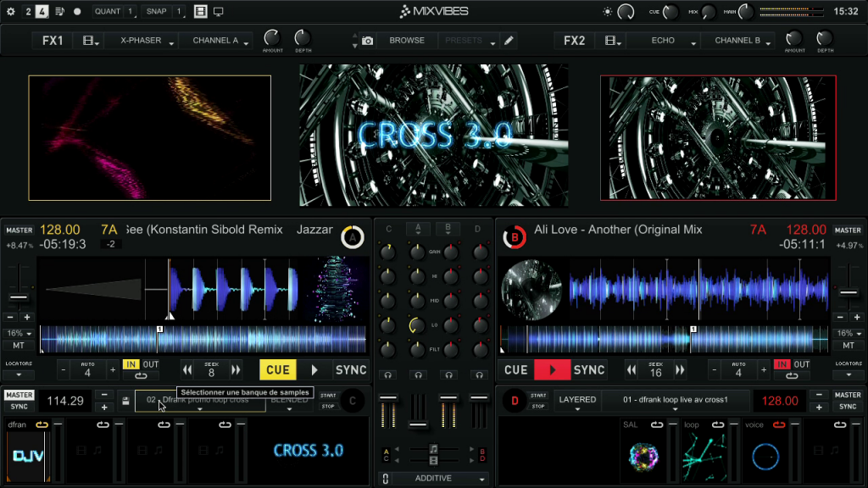Toggle the QUANT button
Screen dimensions: 868x488
coord(108,11)
